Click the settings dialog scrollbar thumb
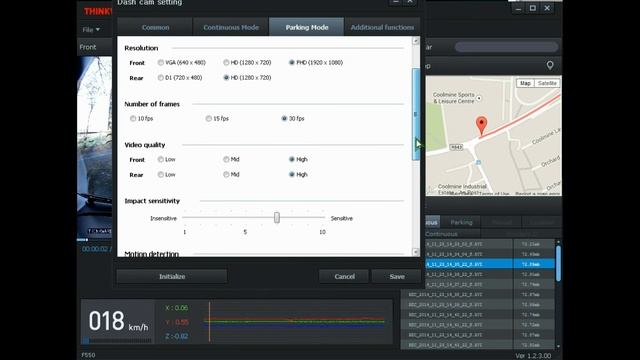 point(416,114)
